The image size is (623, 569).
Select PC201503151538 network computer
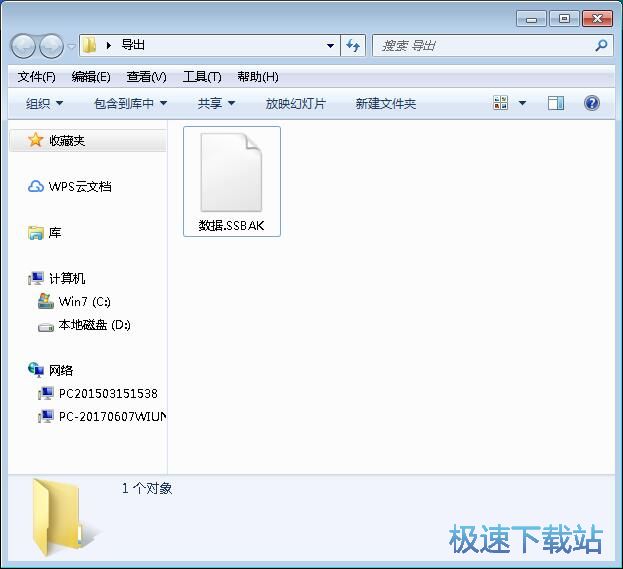[108, 394]
